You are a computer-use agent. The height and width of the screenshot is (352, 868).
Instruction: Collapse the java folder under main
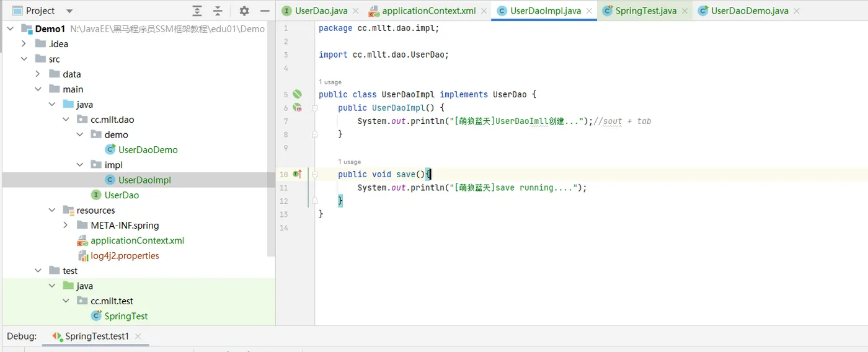coord(52,104)
